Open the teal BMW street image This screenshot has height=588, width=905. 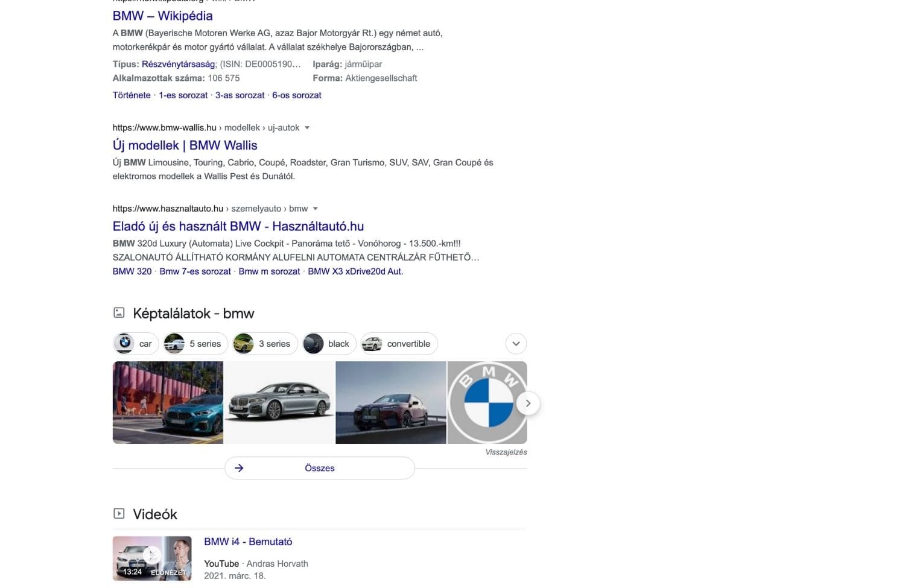(168, 402)
